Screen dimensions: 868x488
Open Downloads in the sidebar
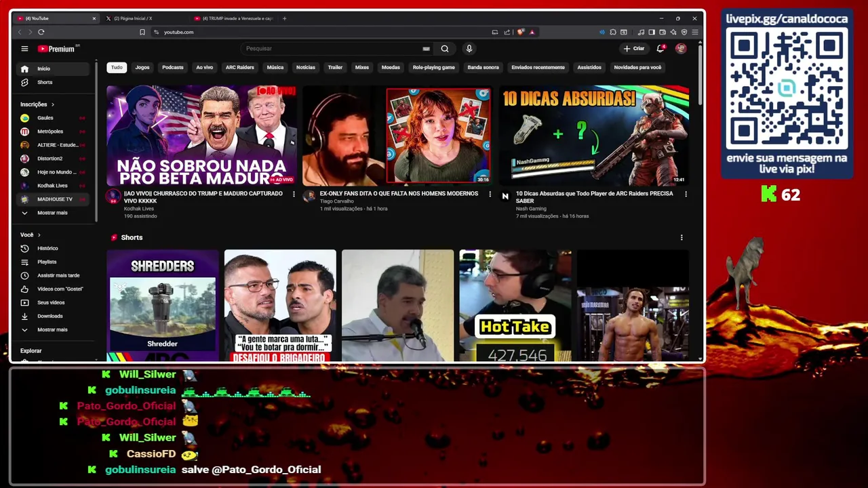(x=54, y=316)
